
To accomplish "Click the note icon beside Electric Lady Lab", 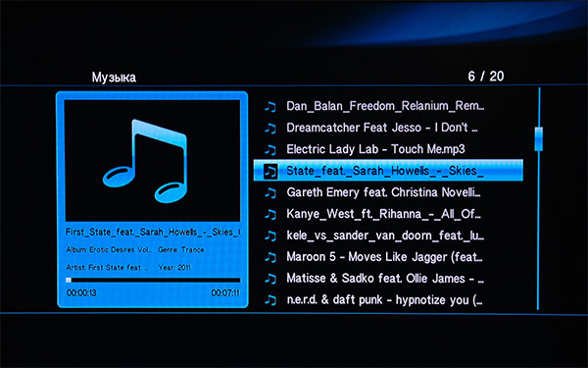I will point(270,150).
